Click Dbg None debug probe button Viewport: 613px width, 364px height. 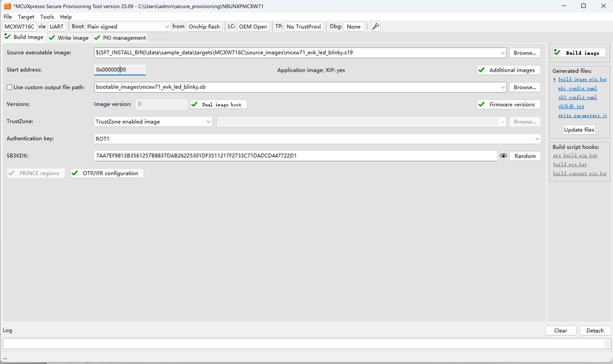[x=353, y=26]
